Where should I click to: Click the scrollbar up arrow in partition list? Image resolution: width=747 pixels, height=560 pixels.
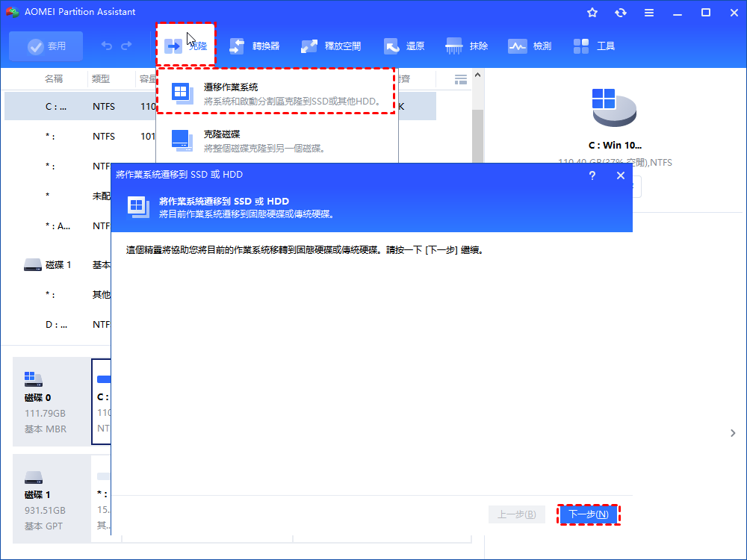(x=477, y=75)
